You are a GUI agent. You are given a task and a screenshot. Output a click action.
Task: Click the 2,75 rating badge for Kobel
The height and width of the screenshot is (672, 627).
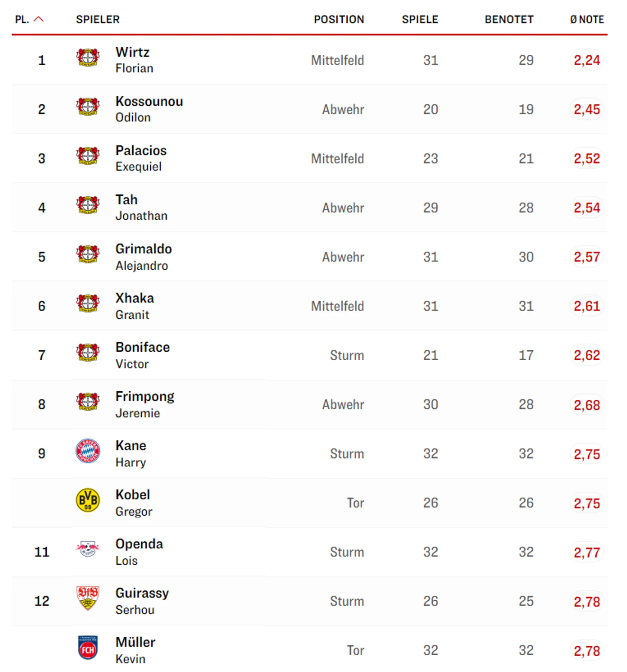tap(587, 503)
